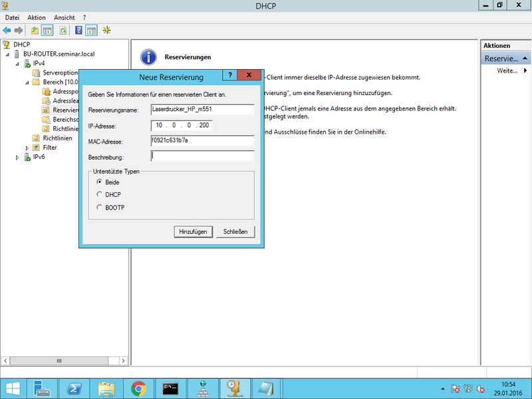532x399 pixels.
Task: Open Google Chrome from the taskbar
Action: pyautogui.click(x=138, y=388)
